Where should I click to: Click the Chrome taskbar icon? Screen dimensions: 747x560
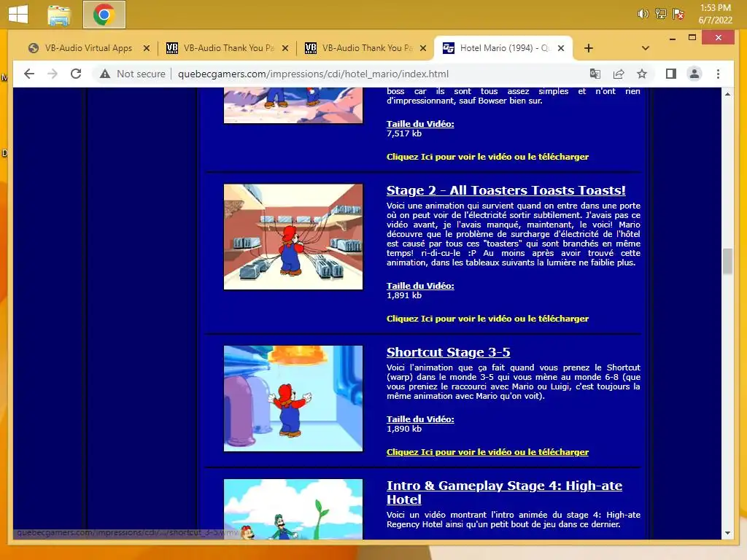(104, 15)
